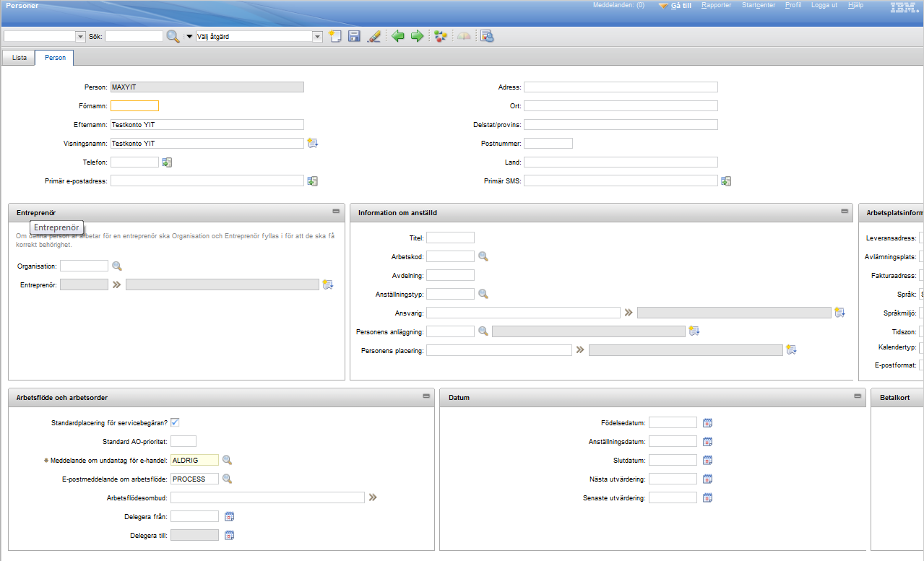
Task: Open Delegera till calendar picker
Action: pos(230,536)
